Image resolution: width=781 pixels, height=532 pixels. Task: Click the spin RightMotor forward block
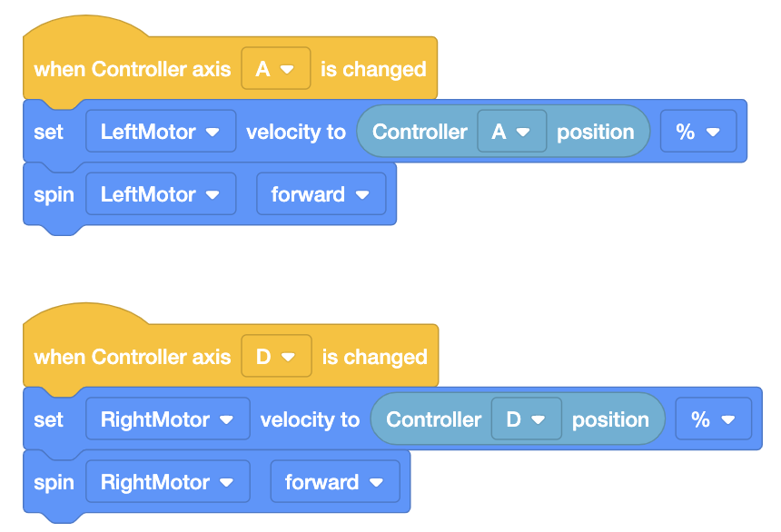53,481
